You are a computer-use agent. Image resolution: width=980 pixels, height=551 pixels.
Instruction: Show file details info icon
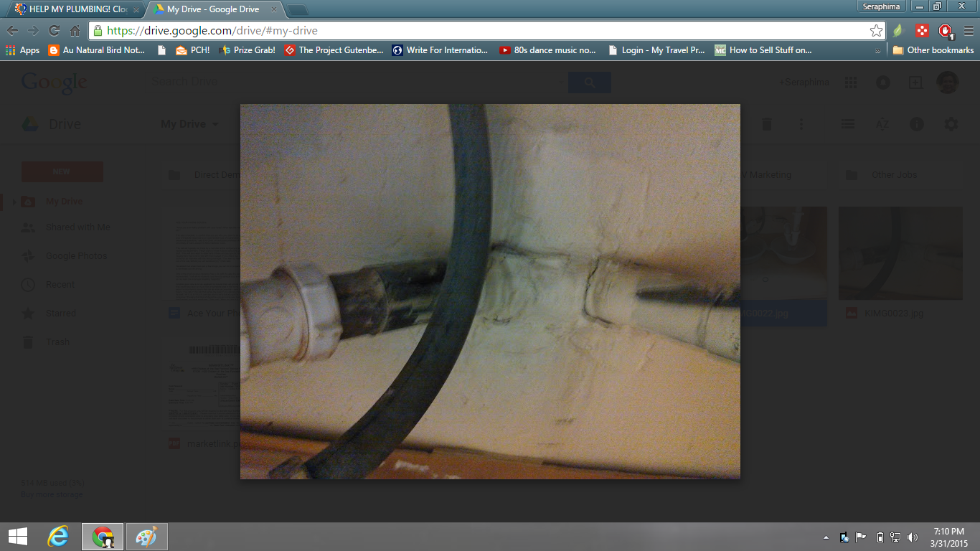coord(916,124)
